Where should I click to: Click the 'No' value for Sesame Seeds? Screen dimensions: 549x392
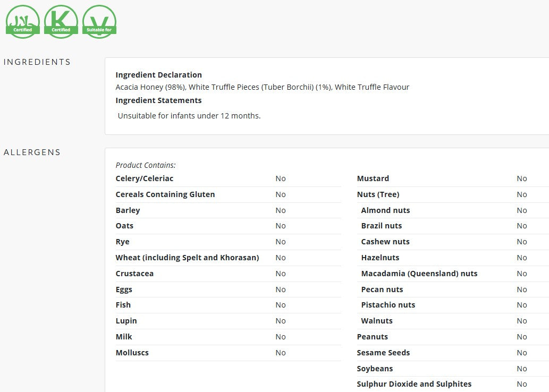pos(522,353)
